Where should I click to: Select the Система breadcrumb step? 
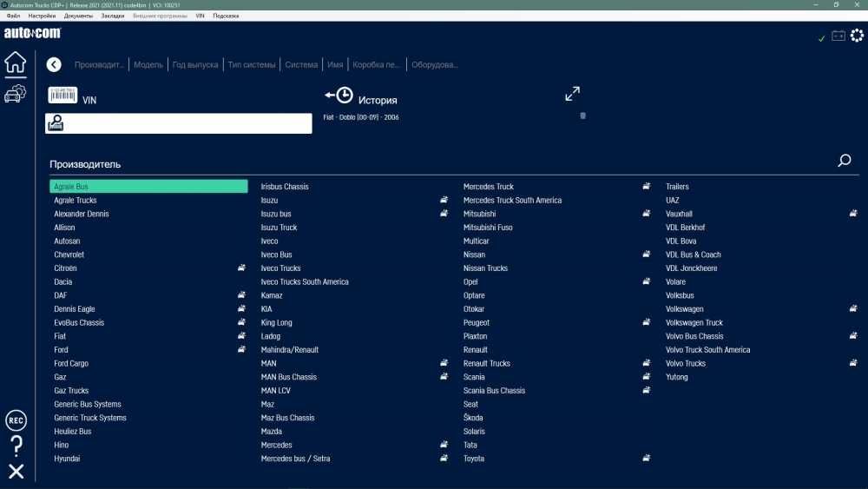301,65
